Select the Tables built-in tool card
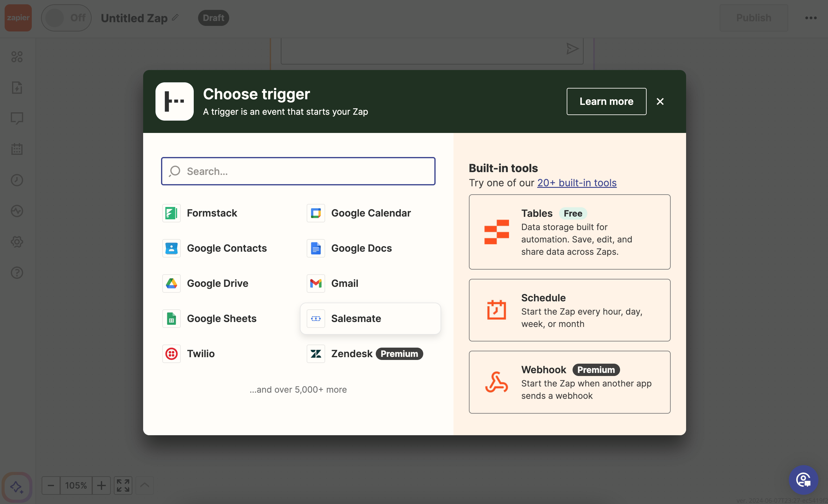828x504 pixels. (569, 232)
